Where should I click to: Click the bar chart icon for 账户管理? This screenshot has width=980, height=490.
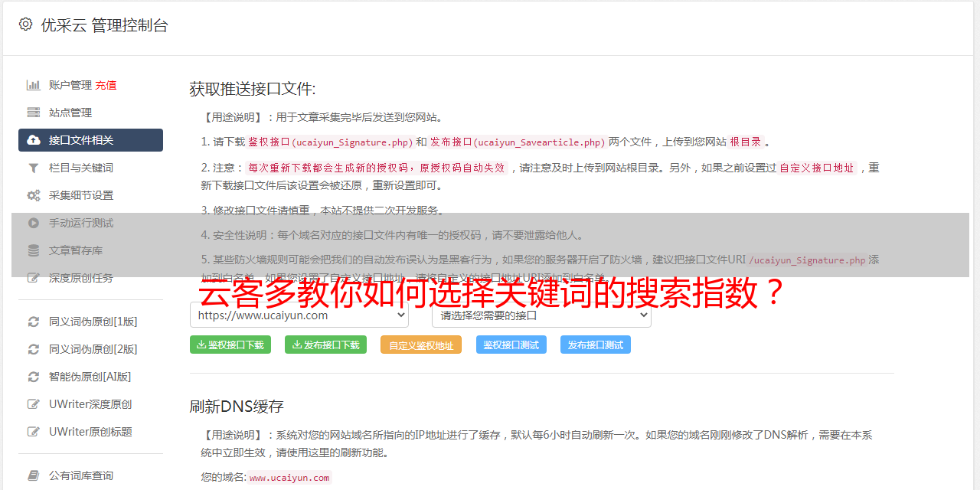[x=34, y=85]
